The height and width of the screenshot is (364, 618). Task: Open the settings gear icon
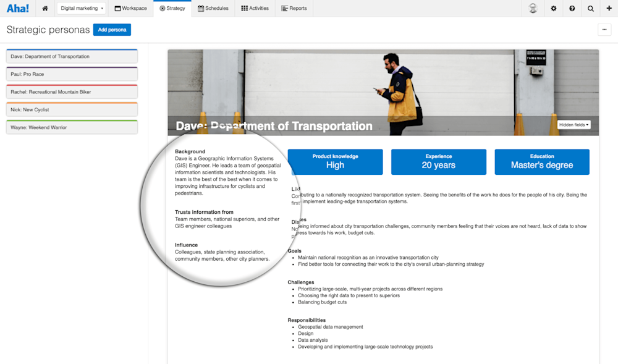(553, 8)
